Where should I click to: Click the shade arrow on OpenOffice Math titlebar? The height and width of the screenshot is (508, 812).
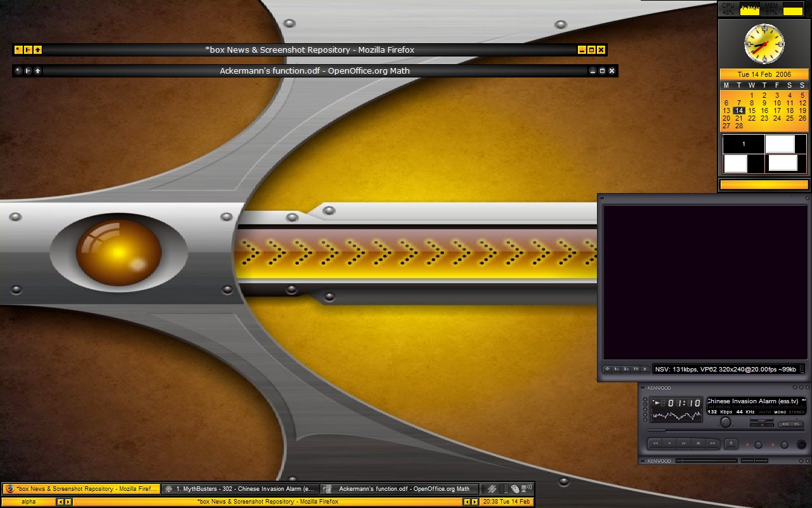pyautogui.click(x=37, y=70)
